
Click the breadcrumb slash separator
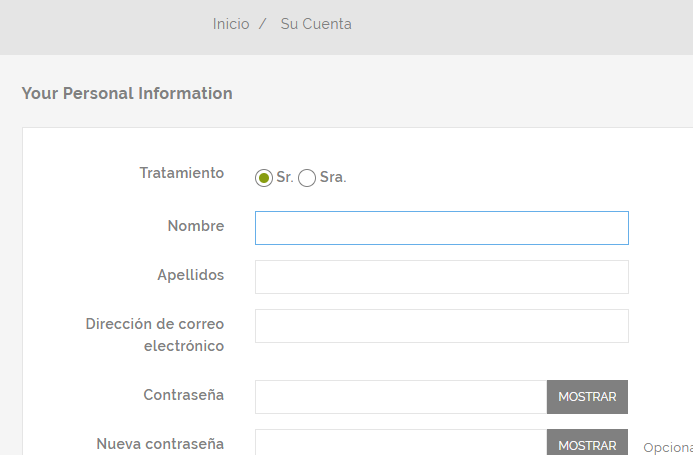(x=262, y=24)
